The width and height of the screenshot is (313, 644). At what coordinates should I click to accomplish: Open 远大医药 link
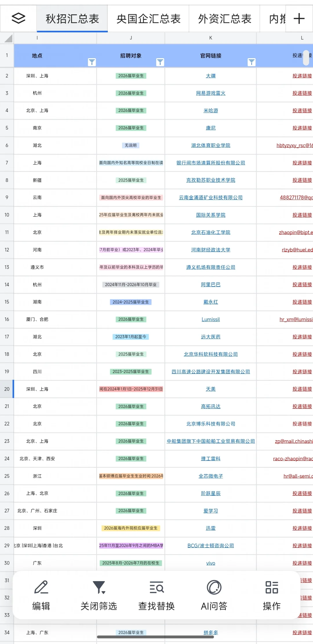coord(211,337)
